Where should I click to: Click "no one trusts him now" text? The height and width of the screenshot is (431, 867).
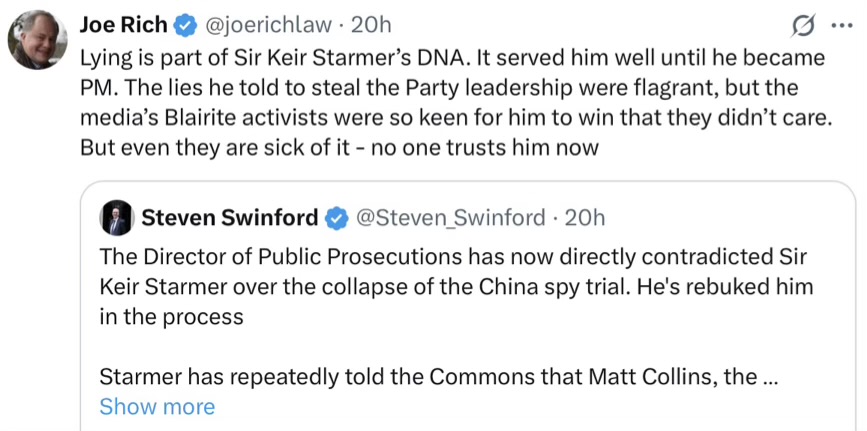[x=486, y=147]
